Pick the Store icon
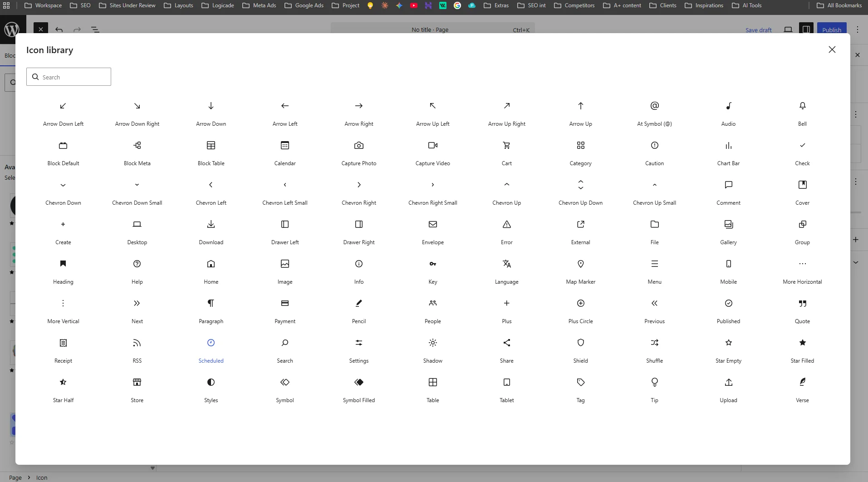868x482 pixels. point(137,382)
